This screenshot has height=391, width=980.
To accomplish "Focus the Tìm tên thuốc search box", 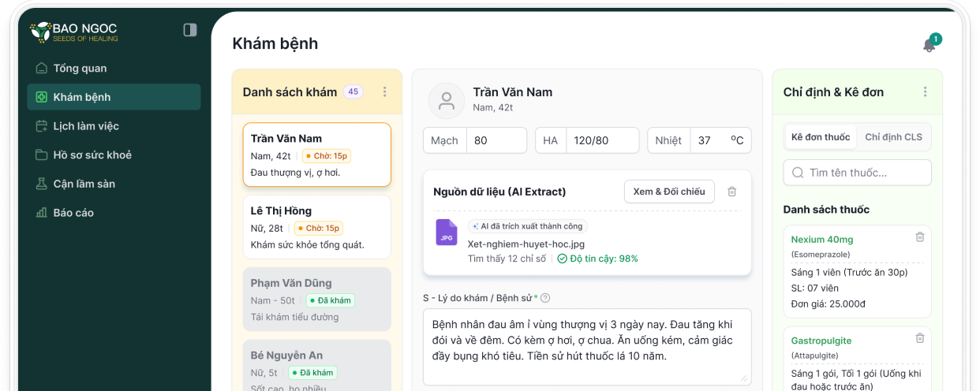I will [857, 173].
